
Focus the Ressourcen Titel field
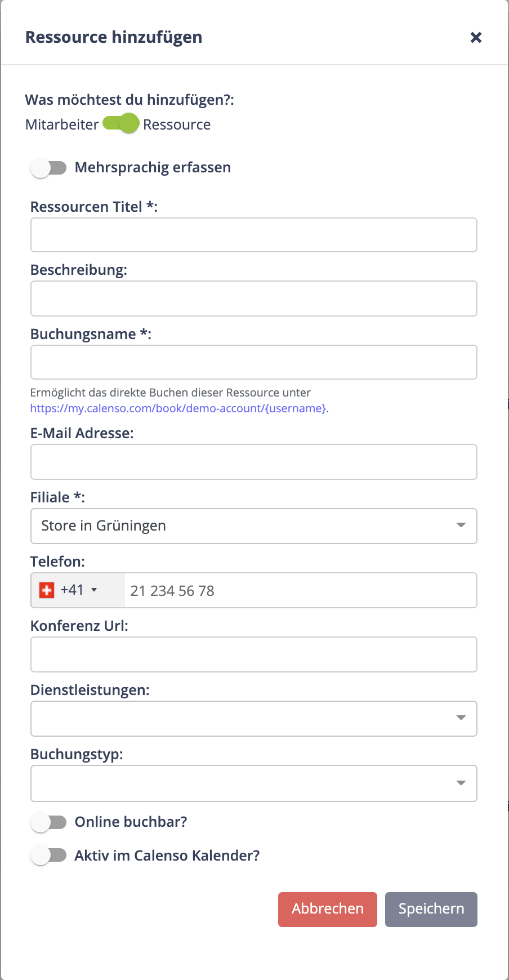pos(254,235)
